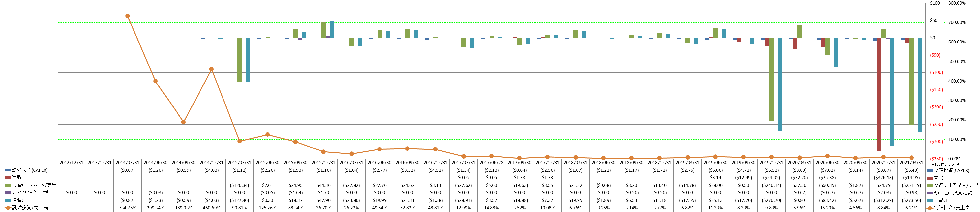Viewport: 980px width, 212px height.
Task: Select the ($240.14) investment cell
Action: [x=772, y=185]
